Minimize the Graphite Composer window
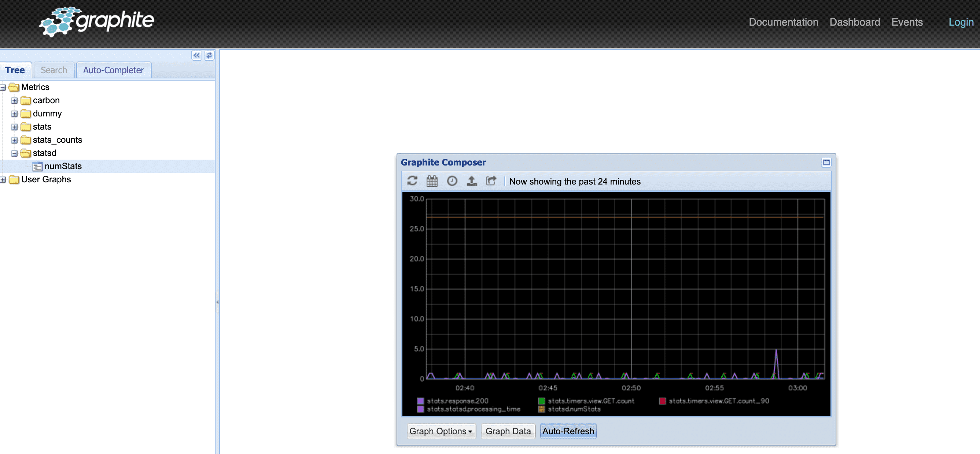 [826, 162]
